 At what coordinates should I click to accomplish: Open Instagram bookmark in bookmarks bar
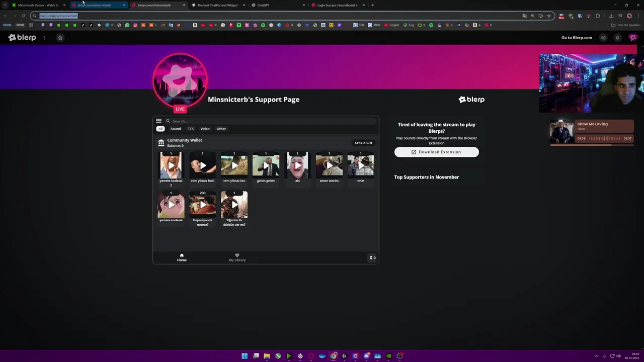135,25
